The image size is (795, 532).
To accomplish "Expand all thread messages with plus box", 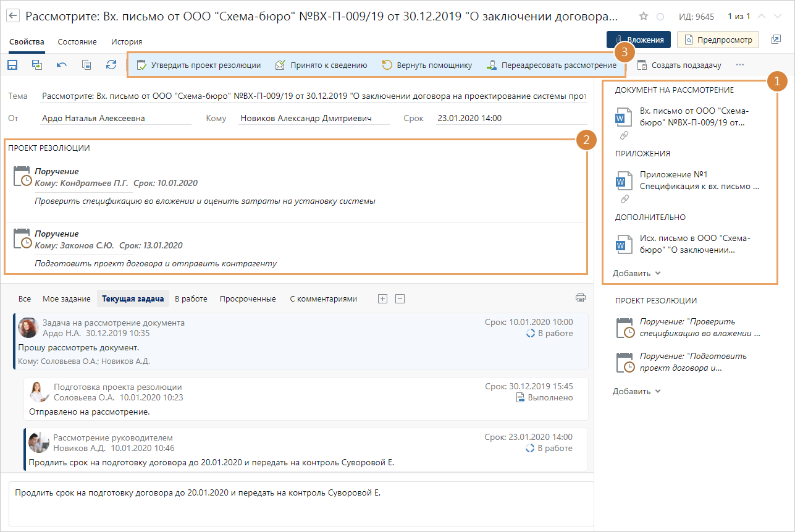I will [382, 299].
